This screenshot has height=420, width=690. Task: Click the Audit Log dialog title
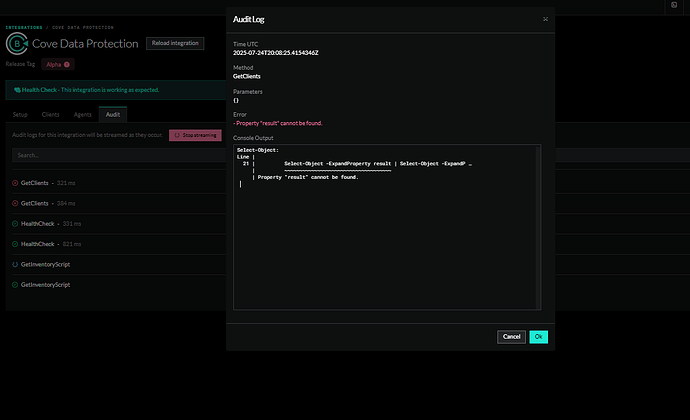click(x=249, y=19)
